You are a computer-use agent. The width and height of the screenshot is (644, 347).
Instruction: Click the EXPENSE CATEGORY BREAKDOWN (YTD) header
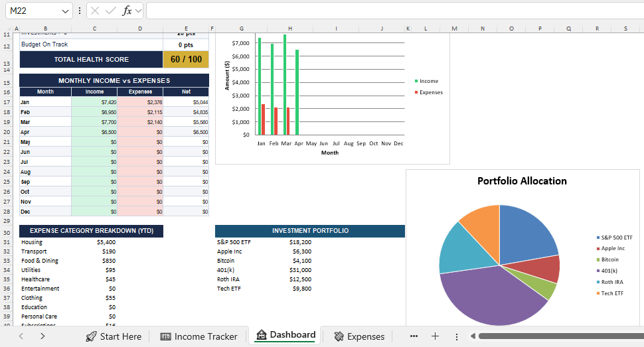click(x=91, y=231)
